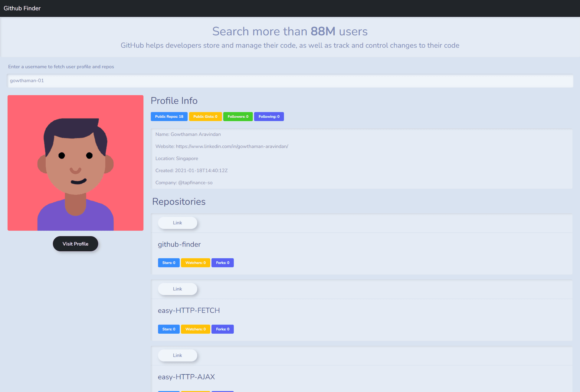Open the Link button for easy-HTTP-FETCH
Viewport: 580px width, 392px height.
tap(177, 289)
